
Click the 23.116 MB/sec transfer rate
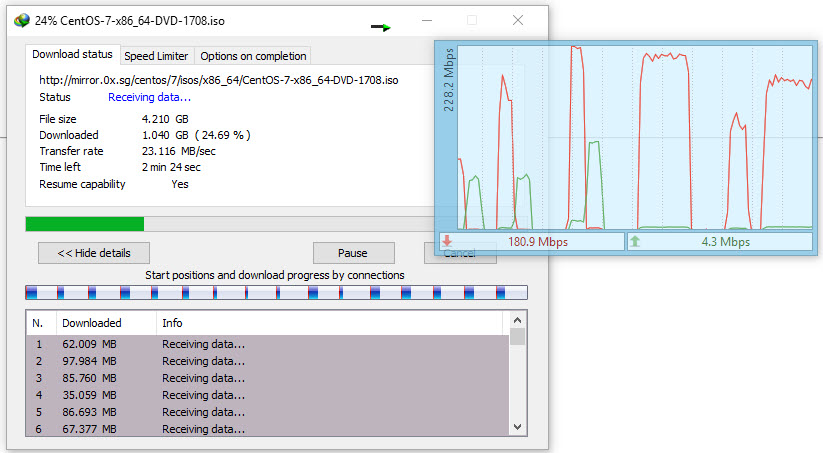[178, 151]
